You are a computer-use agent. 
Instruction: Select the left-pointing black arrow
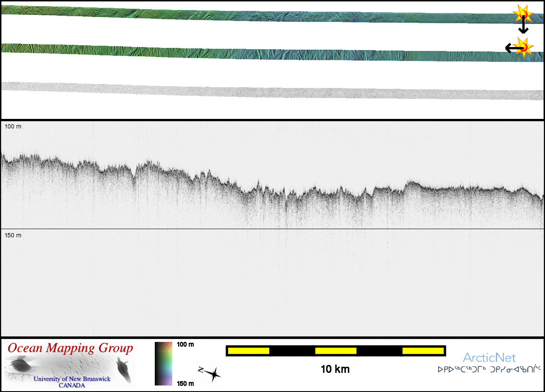point(512,48)
